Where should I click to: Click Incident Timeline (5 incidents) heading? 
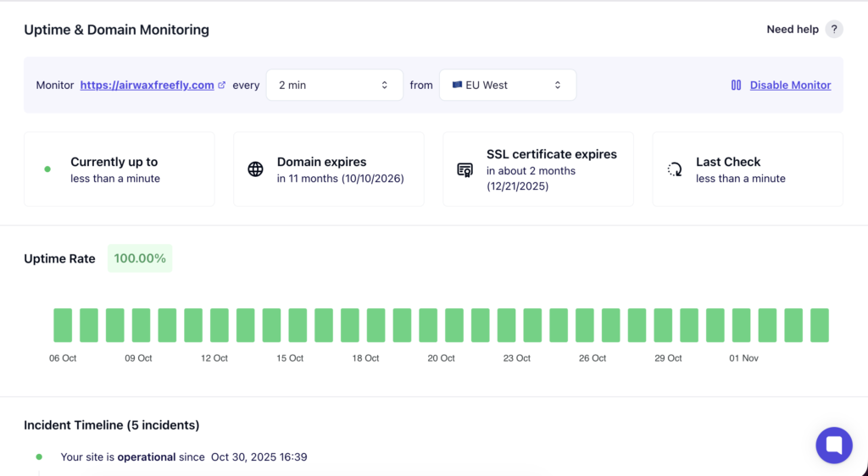coord(111,425)
